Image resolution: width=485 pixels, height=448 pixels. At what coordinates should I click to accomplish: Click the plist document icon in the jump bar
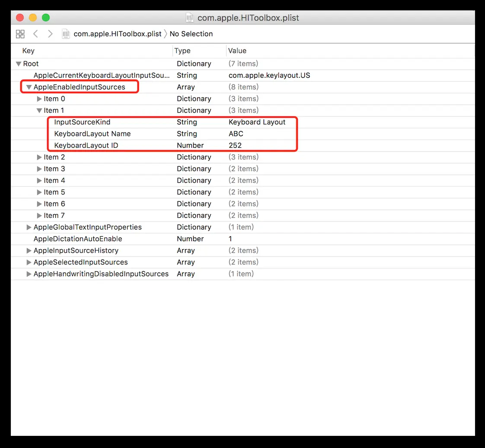tap(66, 34)
